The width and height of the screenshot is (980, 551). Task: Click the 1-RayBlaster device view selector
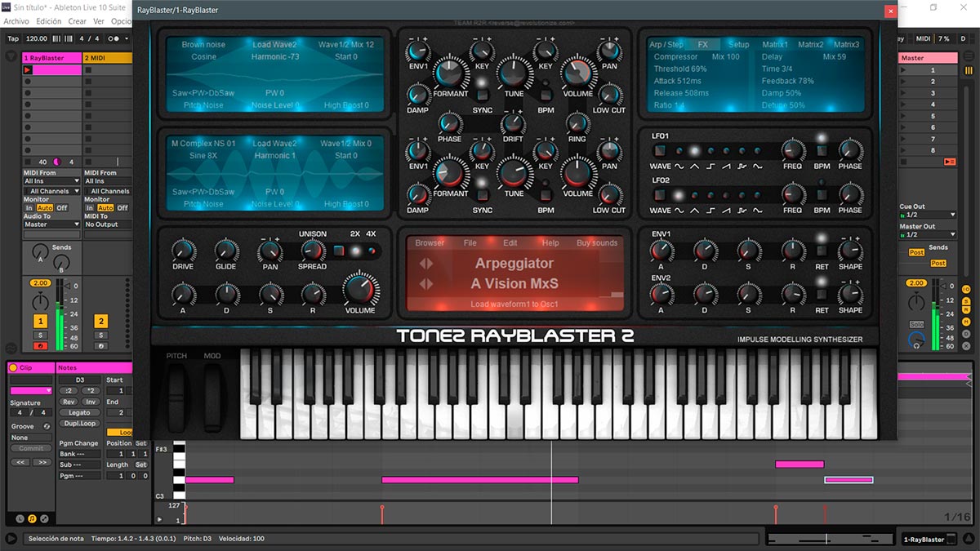pos(928,540)
